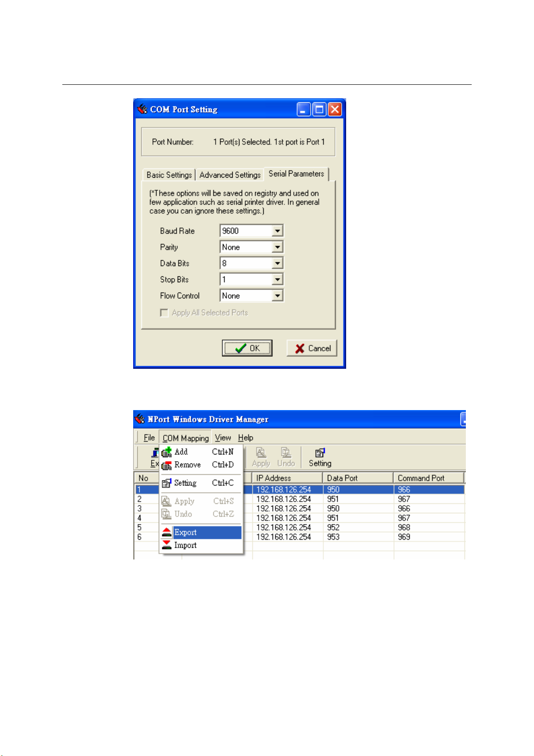Maximize the COM Port Setting window
534x756 pixels.
(319, 109)
